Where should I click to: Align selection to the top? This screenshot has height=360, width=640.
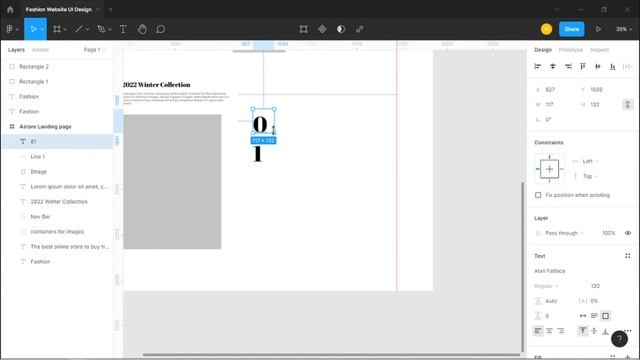tap(583, 67)
